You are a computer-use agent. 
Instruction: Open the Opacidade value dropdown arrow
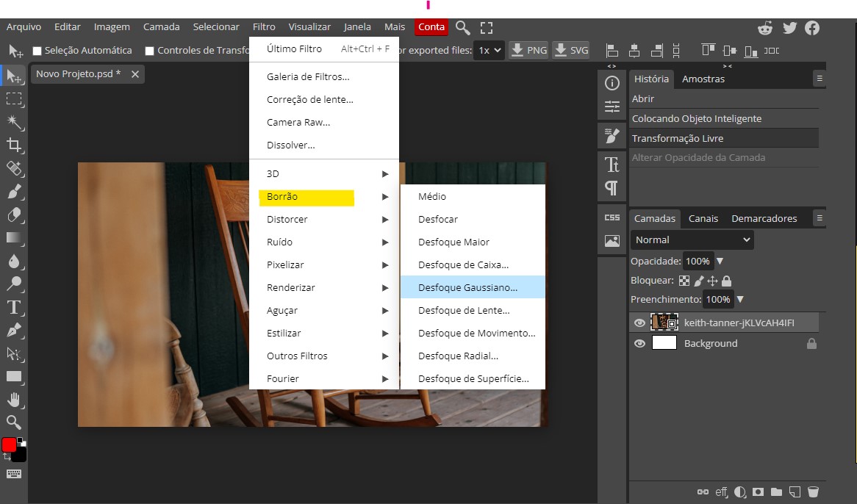tap(720, 261)
